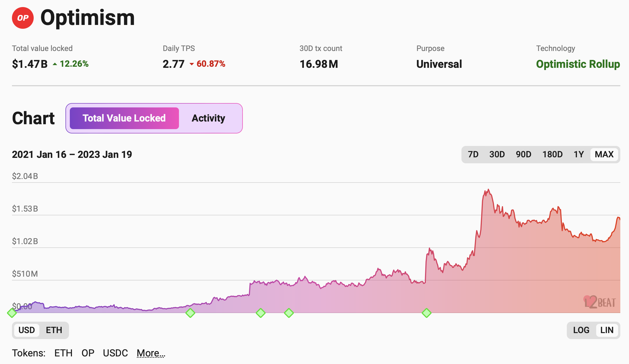Click the Daily TPS label
The image size is (629, 364).
[x=179, y=48]
